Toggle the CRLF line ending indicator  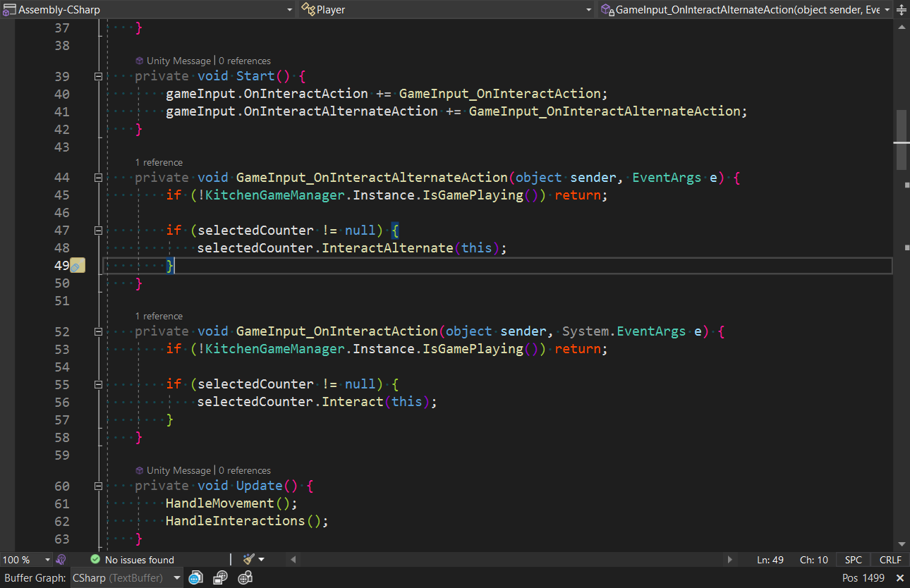(890, 560)
